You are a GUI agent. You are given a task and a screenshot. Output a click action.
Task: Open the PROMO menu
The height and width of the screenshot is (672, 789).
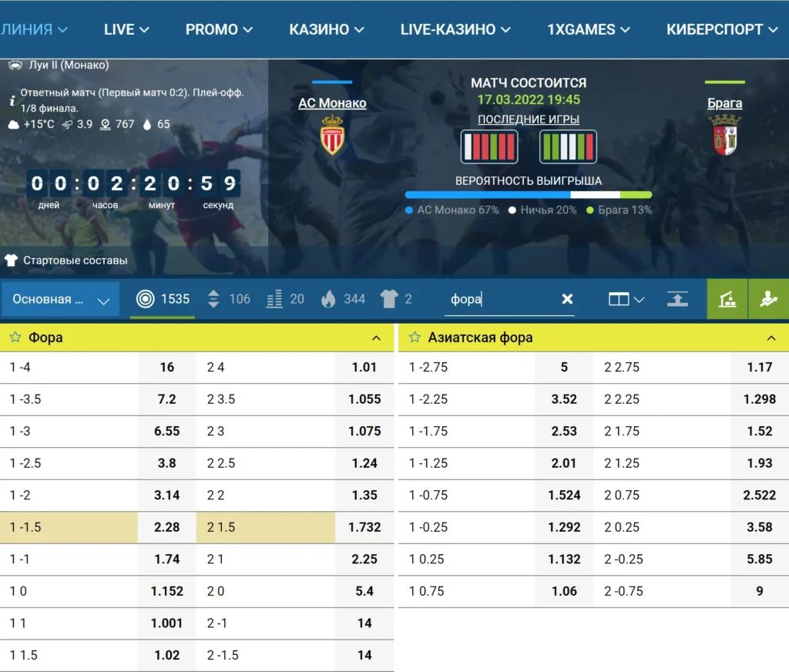tap(219, 30)
